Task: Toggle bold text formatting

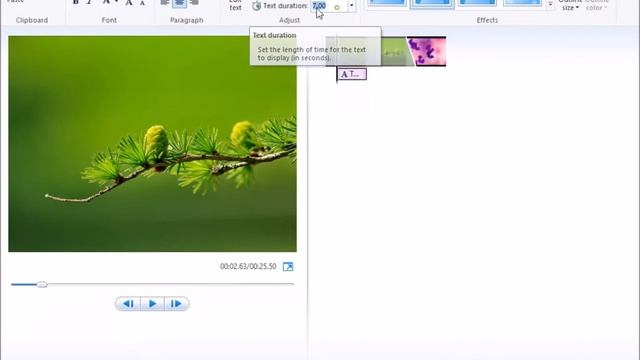Action: pyautogui.click(x=76, y=2)
